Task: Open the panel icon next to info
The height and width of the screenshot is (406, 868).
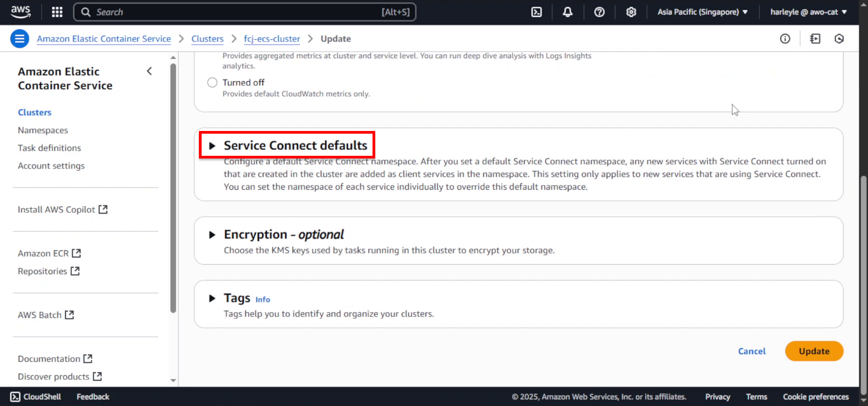Action: click(815, 39)
